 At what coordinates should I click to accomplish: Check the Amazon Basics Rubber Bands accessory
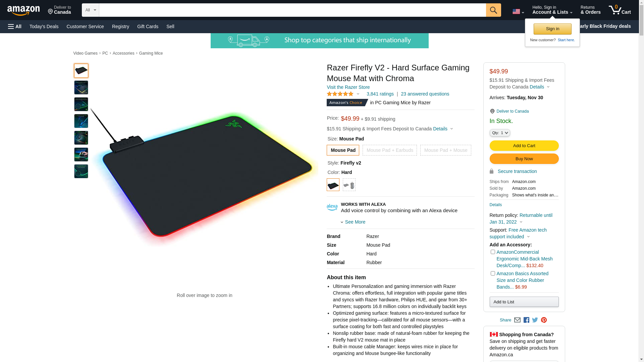(493, 274)
